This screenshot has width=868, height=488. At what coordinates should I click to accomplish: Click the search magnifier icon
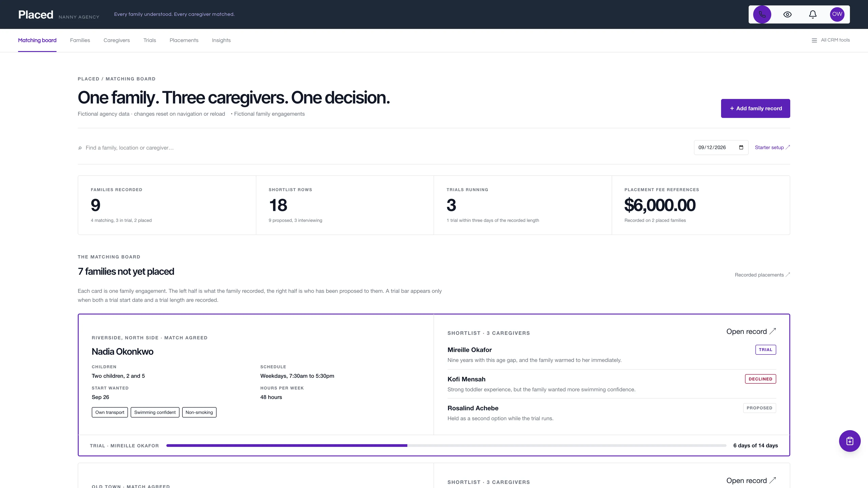pyautogui.click(x=80, y=148)
